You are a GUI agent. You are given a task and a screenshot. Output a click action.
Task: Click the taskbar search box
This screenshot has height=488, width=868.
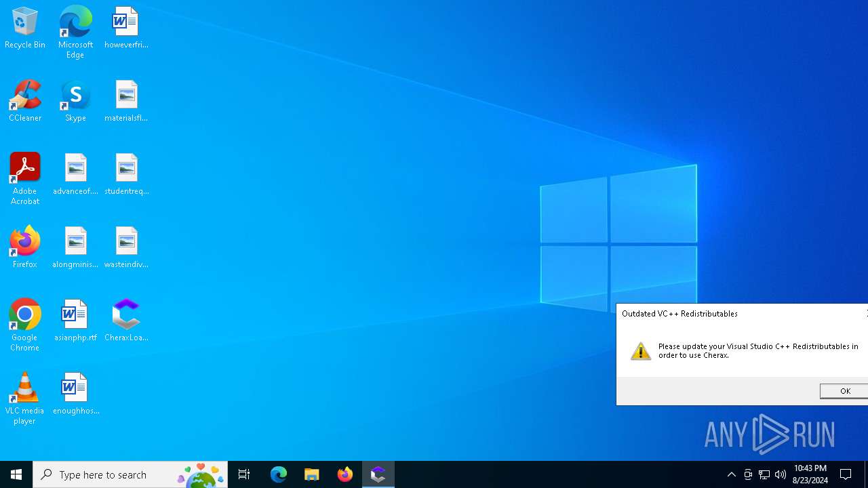130,474
